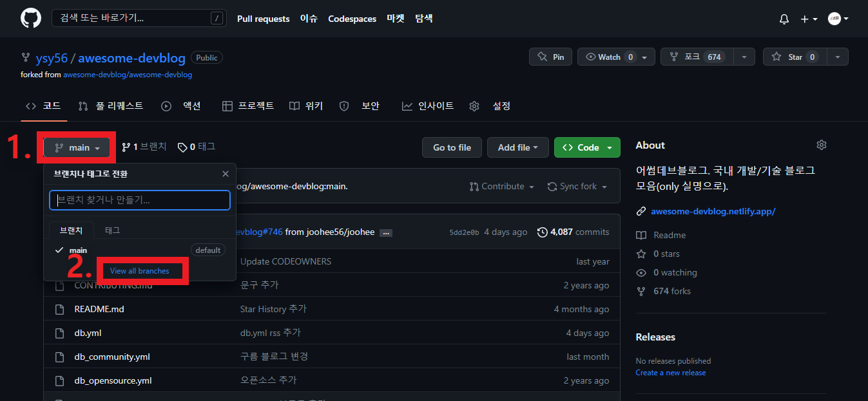
Task: Star the repository
Action: (x=795, y=57)
